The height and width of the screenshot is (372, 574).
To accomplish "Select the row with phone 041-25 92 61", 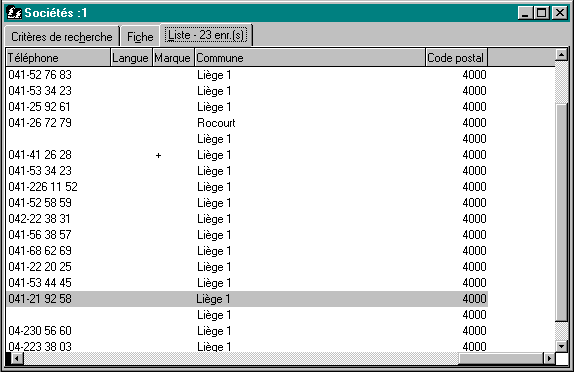I will [x=247, y=107].
